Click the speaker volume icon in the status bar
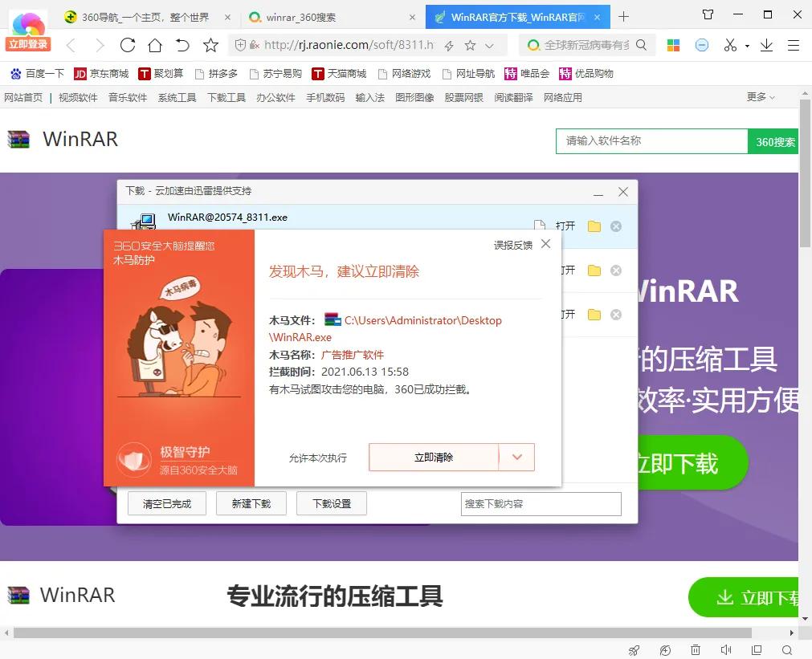This screenshot has width=812, height=659. tap(726, 650)
